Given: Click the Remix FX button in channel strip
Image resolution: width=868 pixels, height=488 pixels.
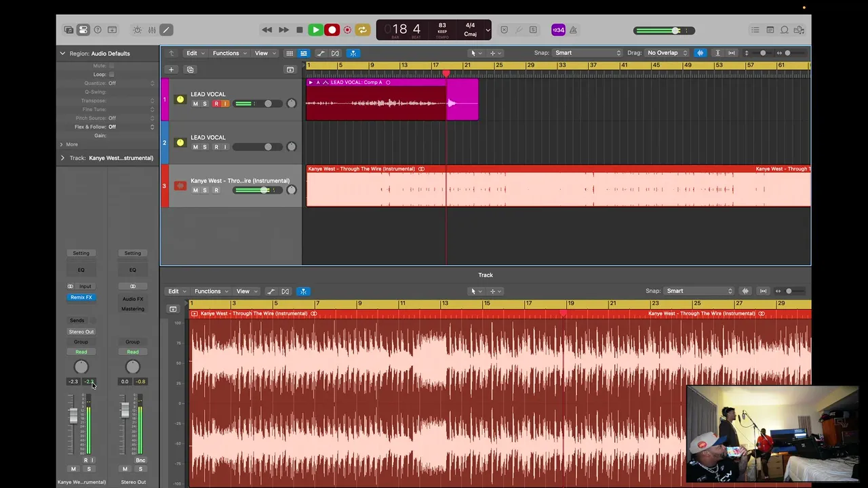Looking at the screenshot, I should (x=81, y=297).
